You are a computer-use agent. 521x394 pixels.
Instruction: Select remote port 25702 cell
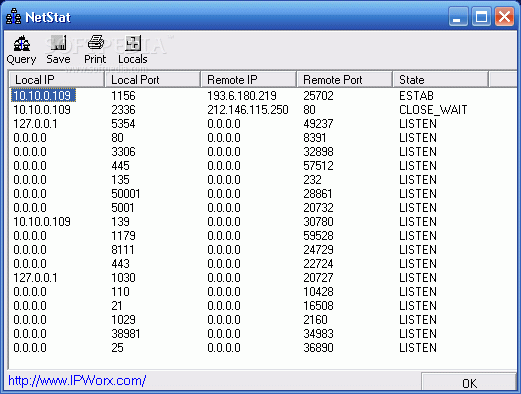tap(318, 96)
